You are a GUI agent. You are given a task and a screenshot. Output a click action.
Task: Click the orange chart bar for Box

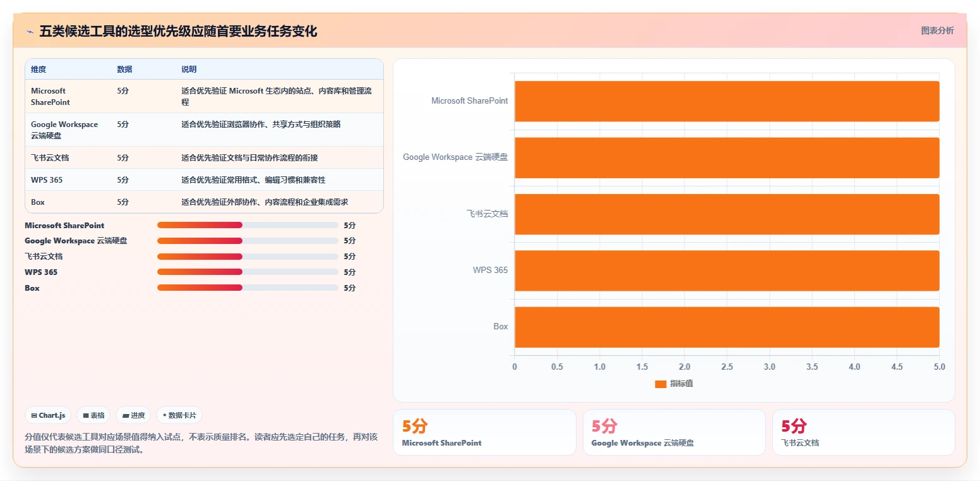tap(727, 327)
